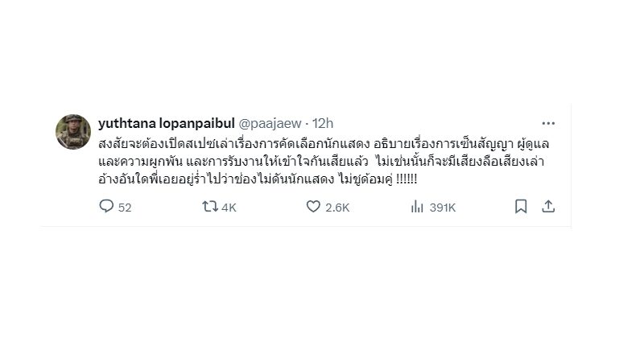This screenshot has height=362, width=644.
Task: Click the tweet line ending with !!!!!!
Action: [258, 179]
